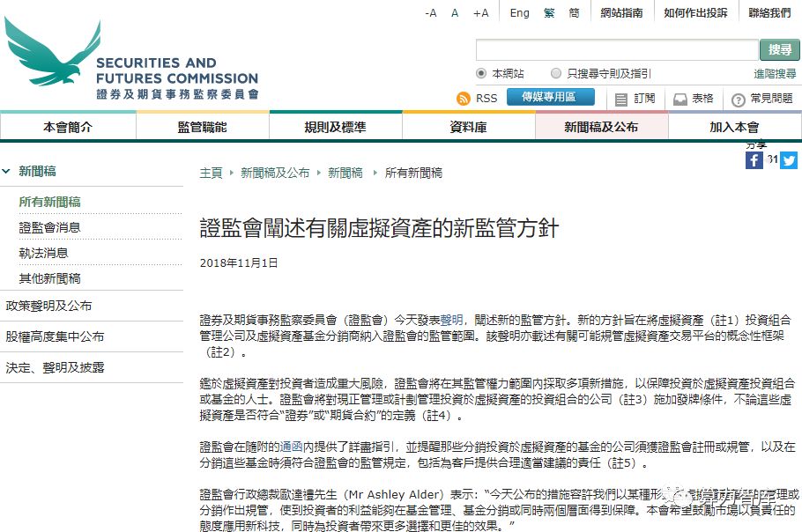Open 股權高度集中公布 sidebar item

[x=55, y=336]
